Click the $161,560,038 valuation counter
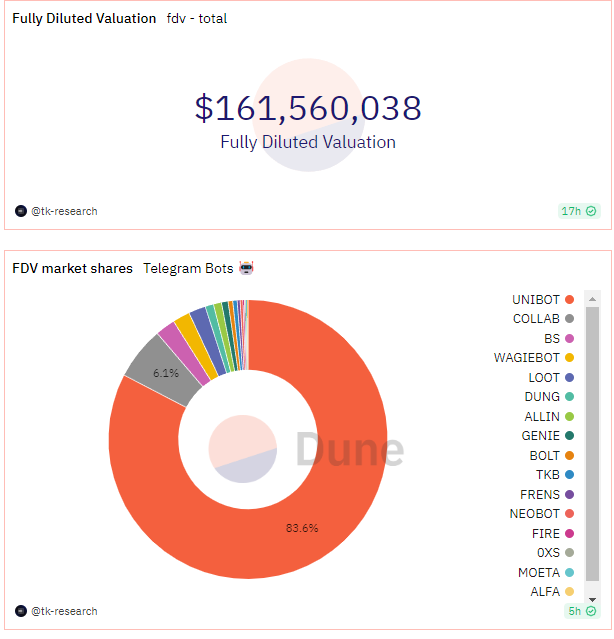The width and height of the screenshot is (614, 639). click(x=308, y=108)
